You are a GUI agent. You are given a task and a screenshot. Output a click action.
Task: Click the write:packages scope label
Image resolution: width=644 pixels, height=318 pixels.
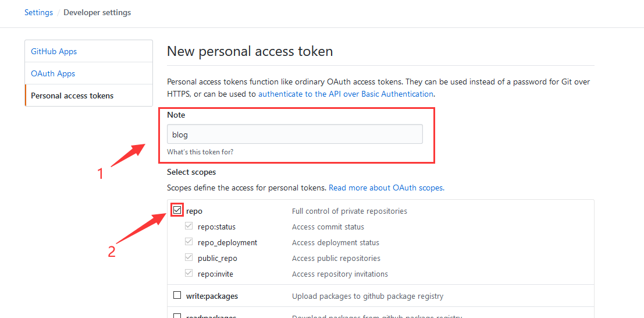pos(212,296)
